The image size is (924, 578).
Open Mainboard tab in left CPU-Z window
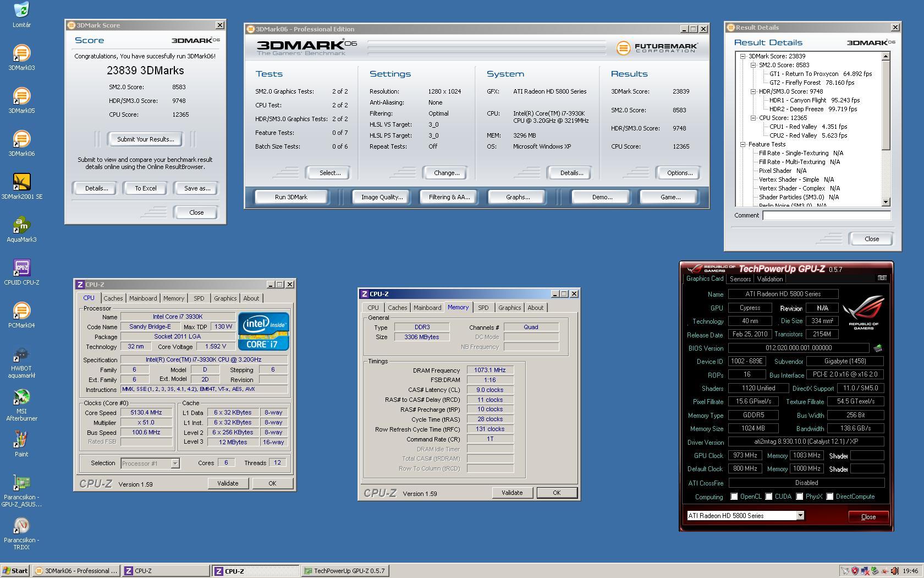pos(143,298)
